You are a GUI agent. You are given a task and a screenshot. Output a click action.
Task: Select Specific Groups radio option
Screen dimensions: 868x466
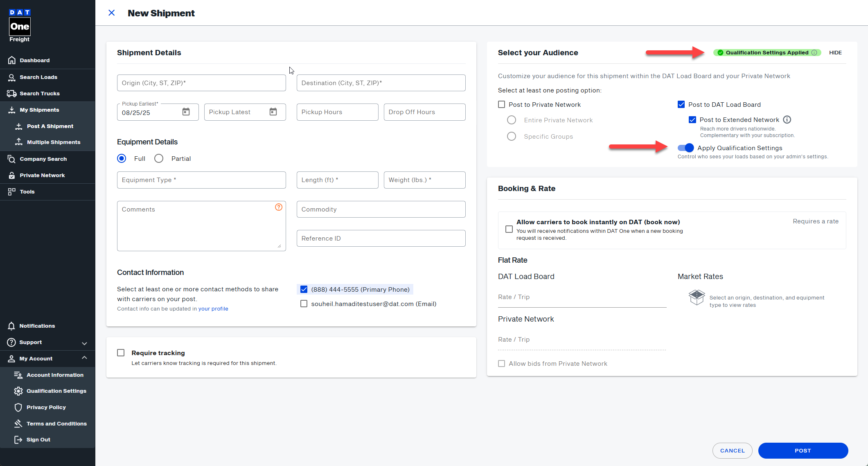tap(512, 136)
